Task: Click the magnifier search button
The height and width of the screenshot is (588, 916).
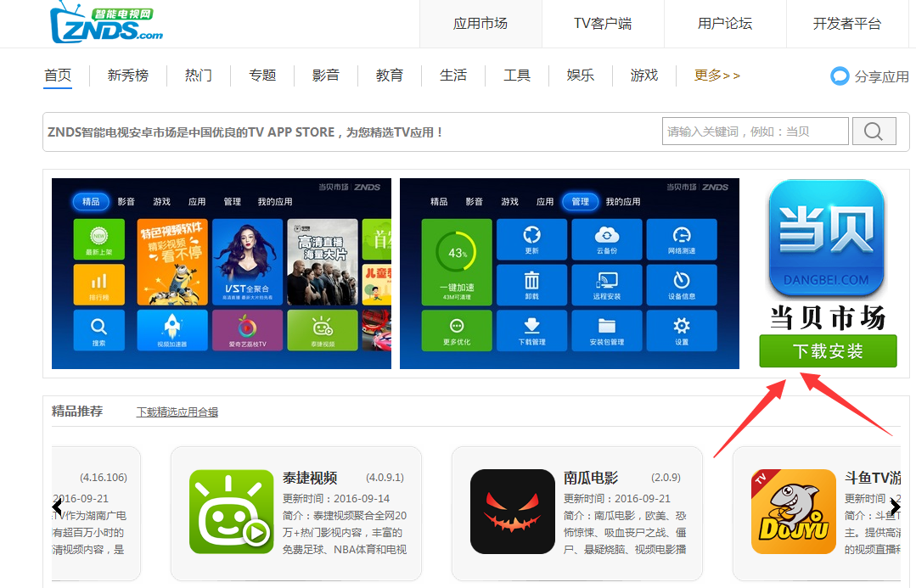Action: (874, 132)
